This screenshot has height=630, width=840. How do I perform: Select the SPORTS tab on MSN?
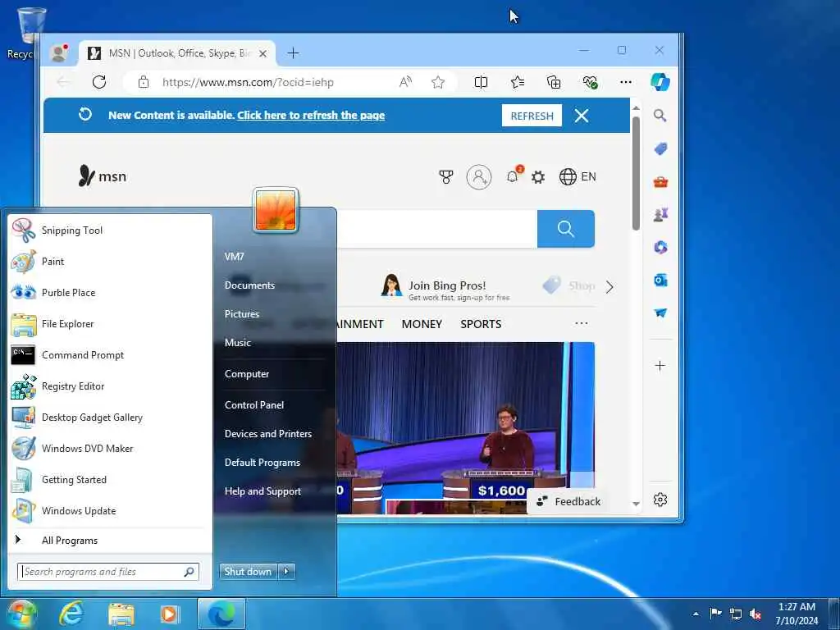(x=481, y=324)
